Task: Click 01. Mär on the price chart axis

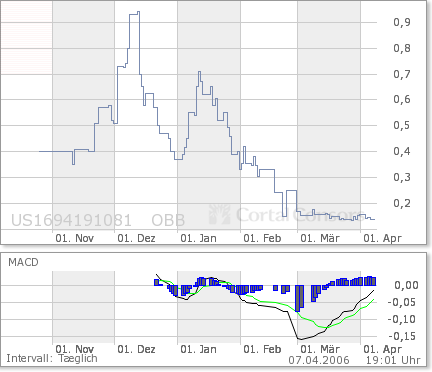Action: coord(320,238)
